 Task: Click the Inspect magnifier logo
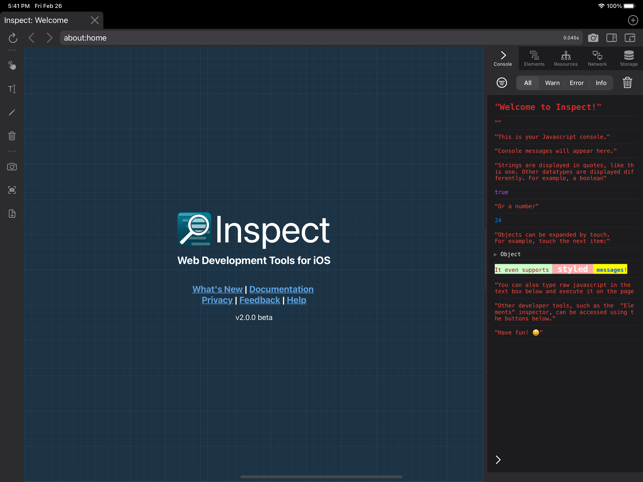pyautogui.click(x=194, y=229)
